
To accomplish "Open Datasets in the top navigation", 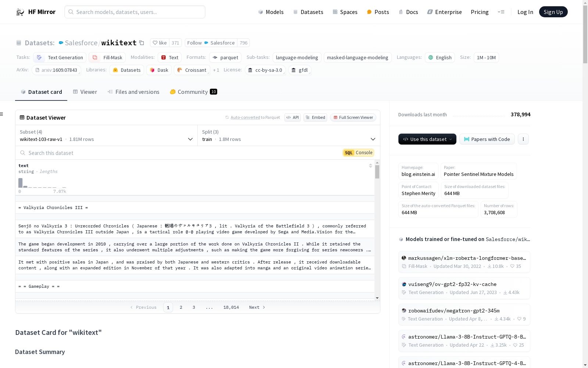I will (x=308, y=12).
